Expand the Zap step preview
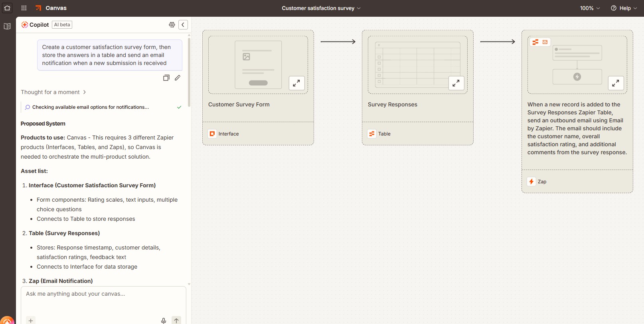644x324 pixels. pyautogui.click(x=616, y=83)
